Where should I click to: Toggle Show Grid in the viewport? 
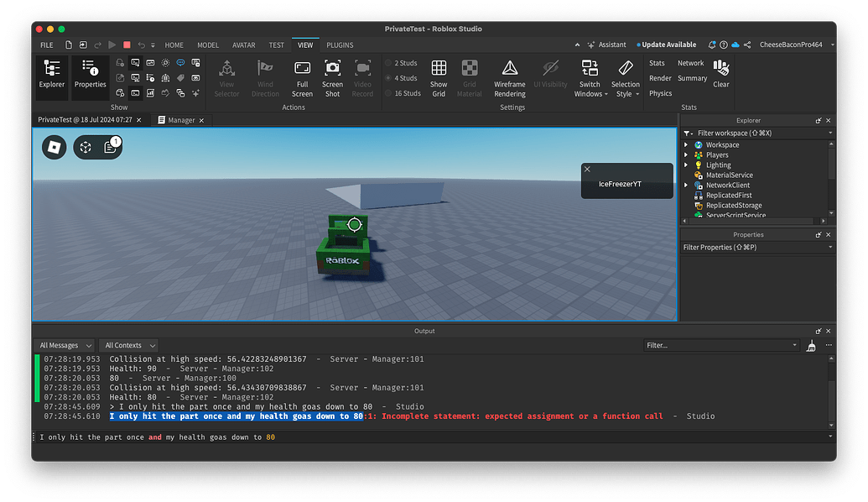pyautogui.click(x=439, y=76)
